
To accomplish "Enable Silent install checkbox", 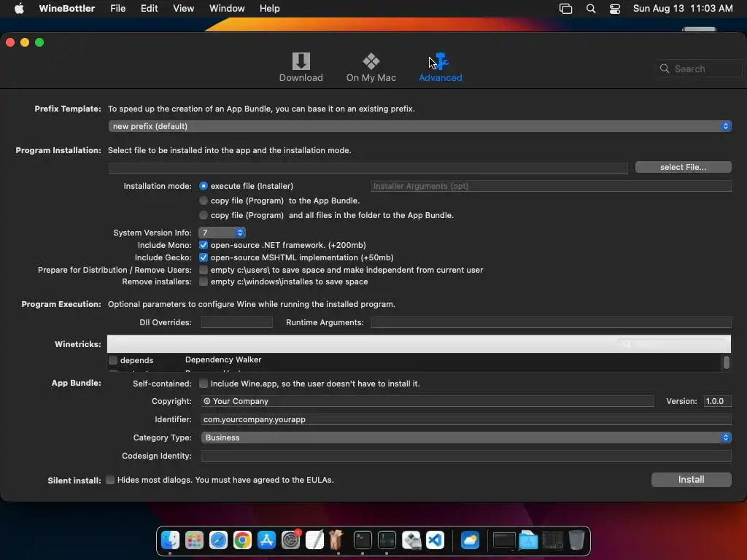I will 110,480.
